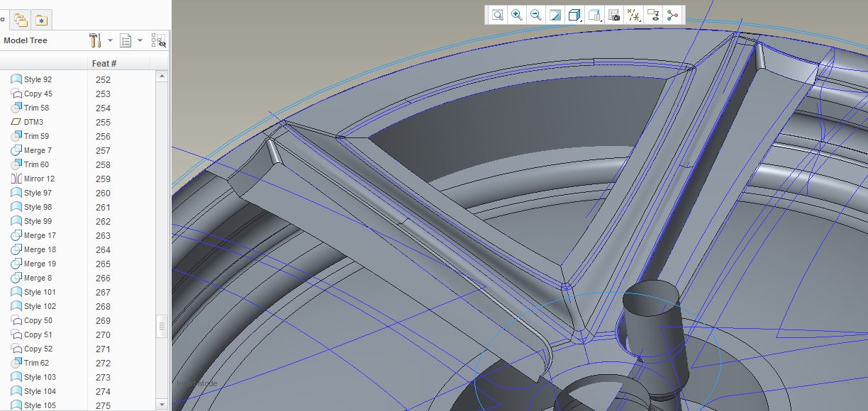Screen dimensions: 868x411
Task: Expand the settings hammer dropdown arrow
Action: click(x=110, y=40)
